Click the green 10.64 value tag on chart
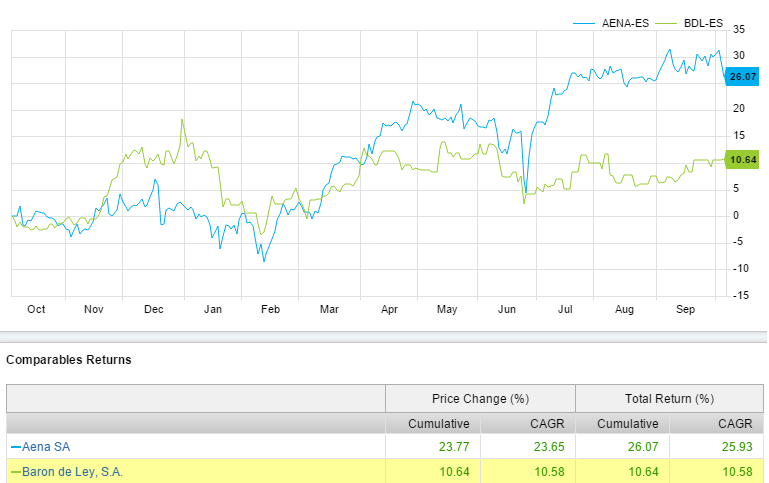The width and height of the screenshot is (769, 483). click(742, 159)
